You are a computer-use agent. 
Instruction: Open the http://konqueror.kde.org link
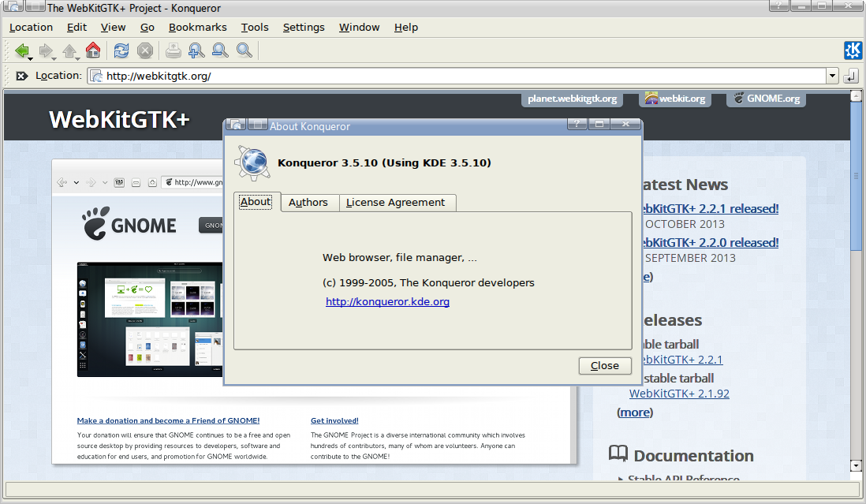387,301
